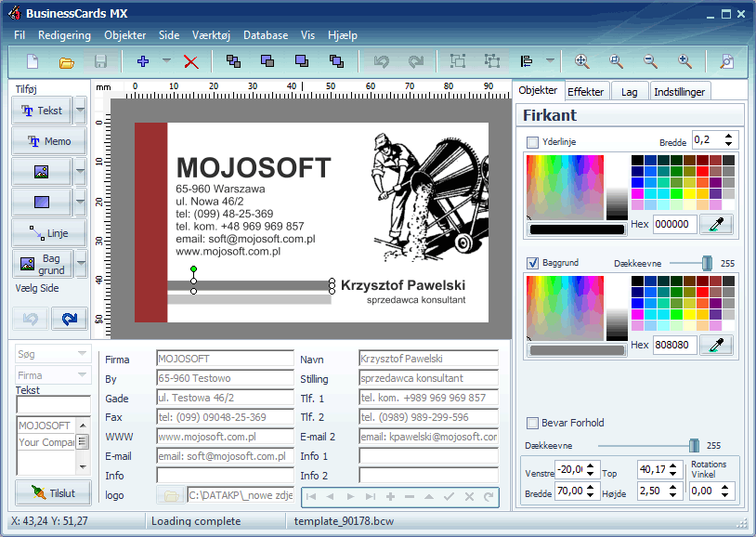Open the dropdown next to the add plus icon
This screenshot has width=756, height=537.
click(x=166, y=60)
